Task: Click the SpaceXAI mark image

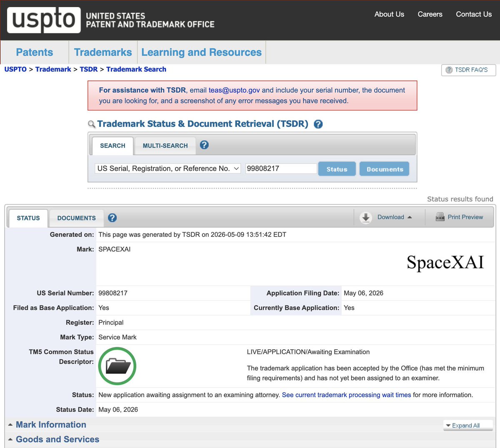Action: (x=445, y=263)
